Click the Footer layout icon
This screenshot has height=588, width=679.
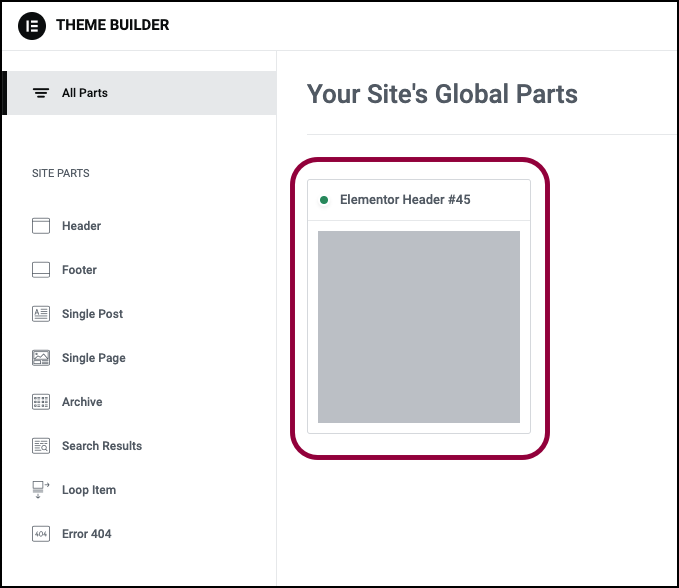coord(41,270)
